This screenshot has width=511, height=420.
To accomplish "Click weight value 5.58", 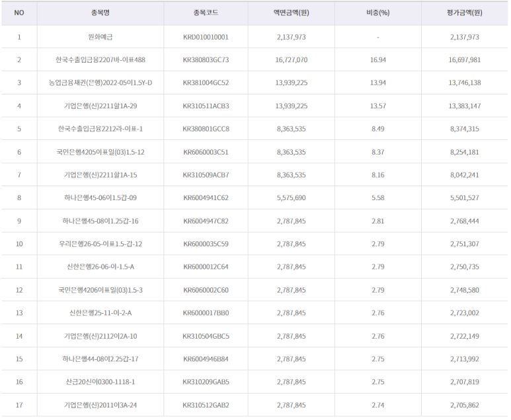I will point(378,198).
